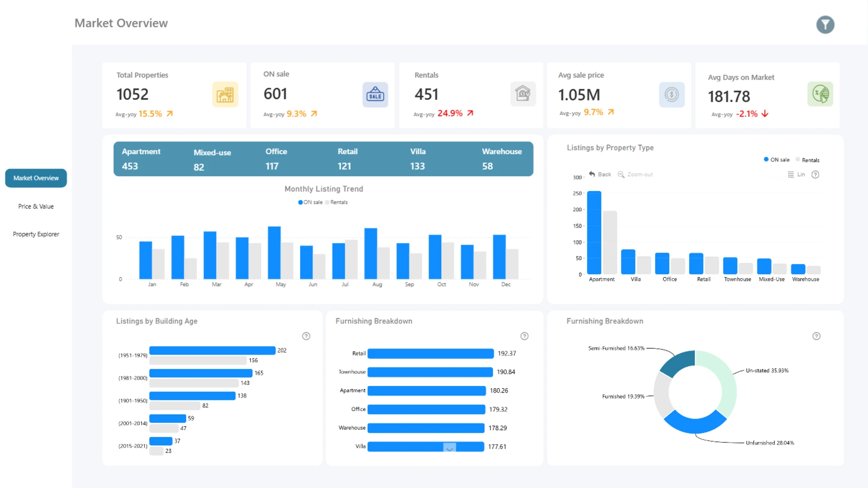Switch the Lin axis scale option
The image size is (868, 488).
[x=797, y=175]
